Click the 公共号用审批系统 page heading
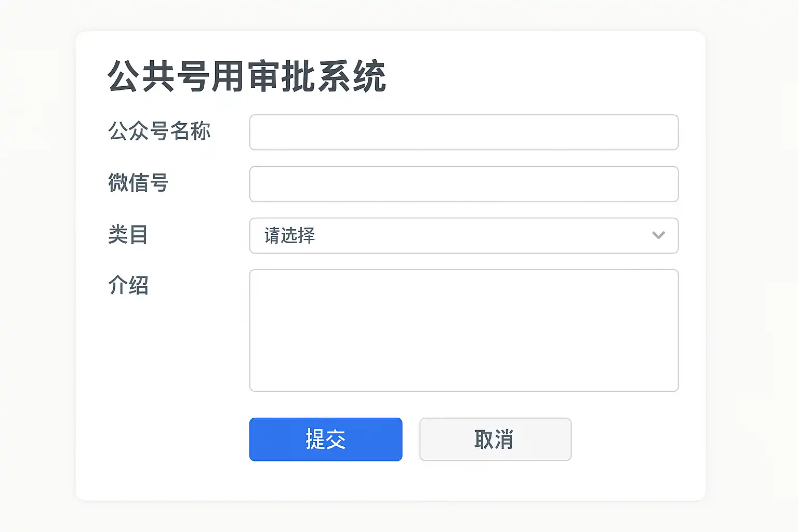The width and height of the screenshot is (798, 532). point(246,76)
